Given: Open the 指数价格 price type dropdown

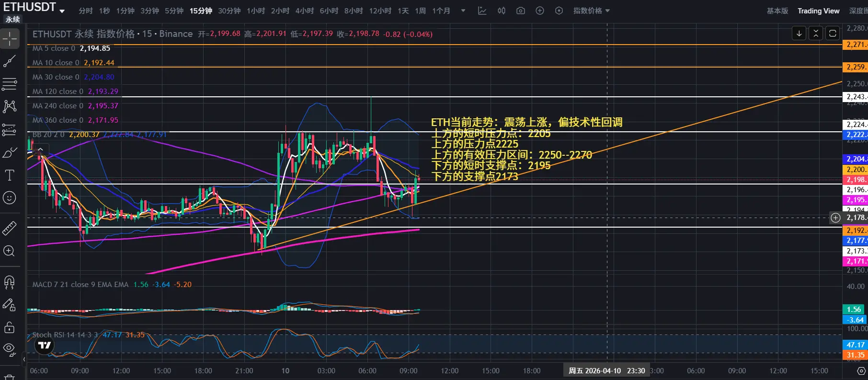Looking at the screenshot, I should click(592, 11).
